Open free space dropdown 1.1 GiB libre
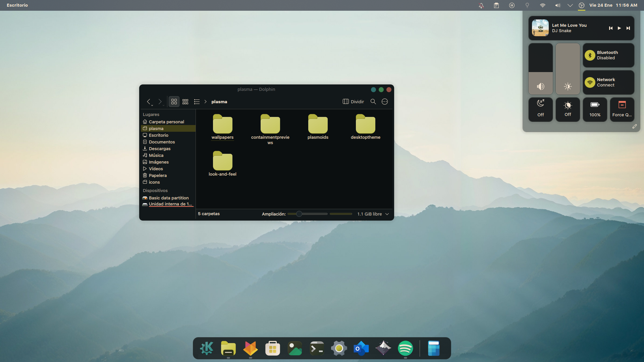 (373, 214)
